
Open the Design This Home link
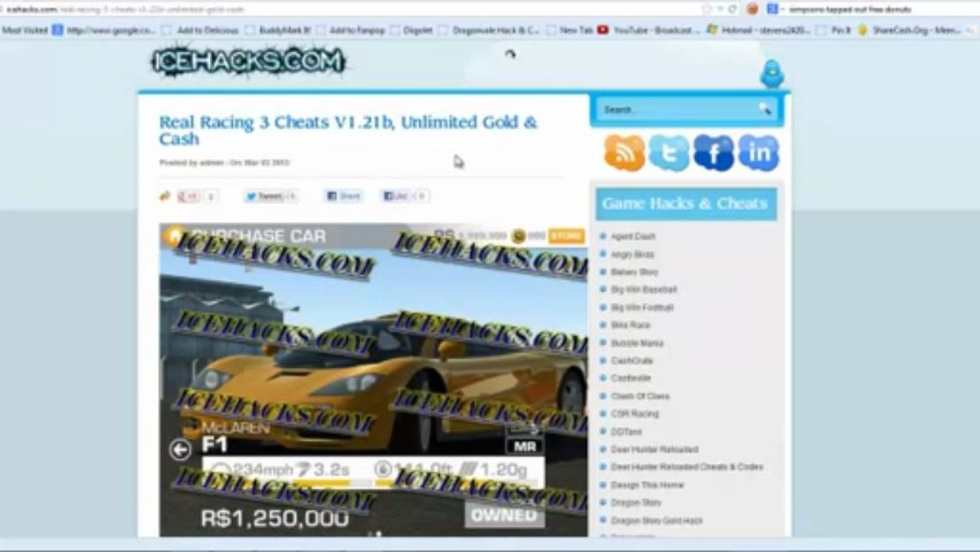(647, 485)
